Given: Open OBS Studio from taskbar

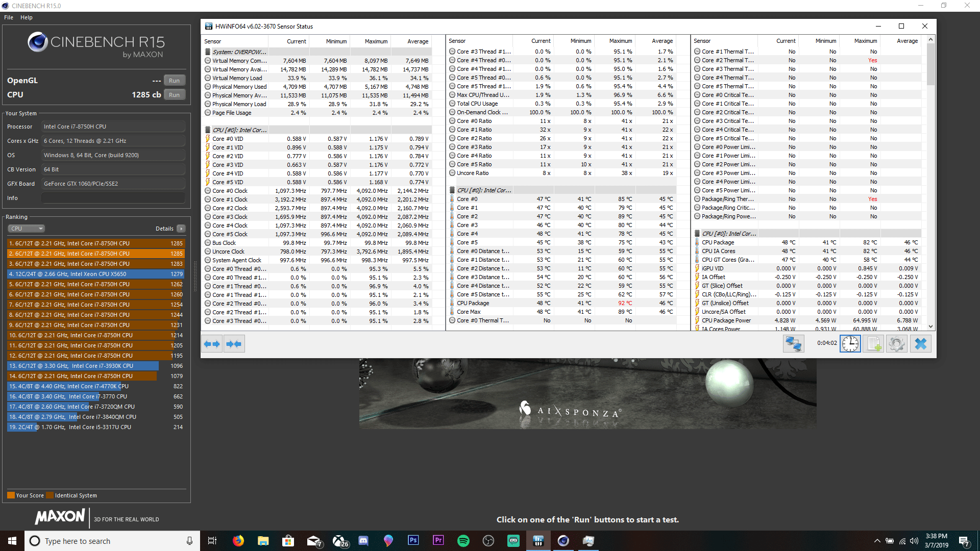Looking at the screenshot, I should click(x=488, y=541).
